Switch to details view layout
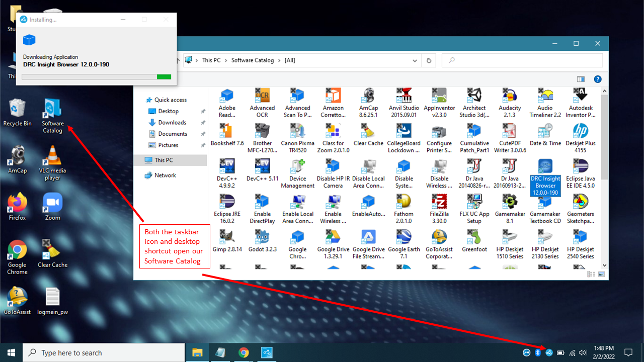This screenshot has height=362, width=644. pos(592,274)
